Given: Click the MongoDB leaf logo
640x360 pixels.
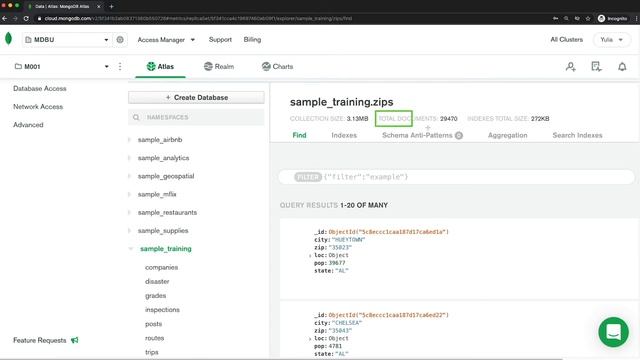Looking at the screenshot, I should (8, 39).
